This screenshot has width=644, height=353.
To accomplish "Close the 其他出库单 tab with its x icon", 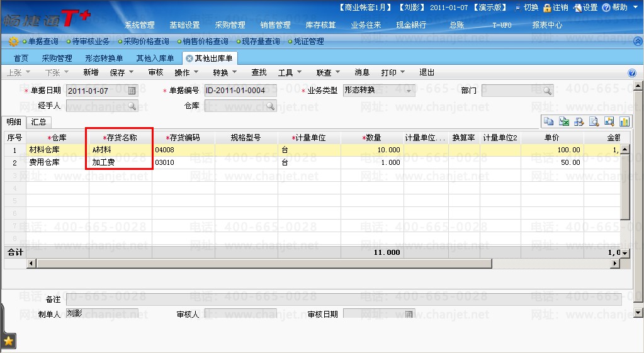I will pyautogui.click(x=189, y=59).
